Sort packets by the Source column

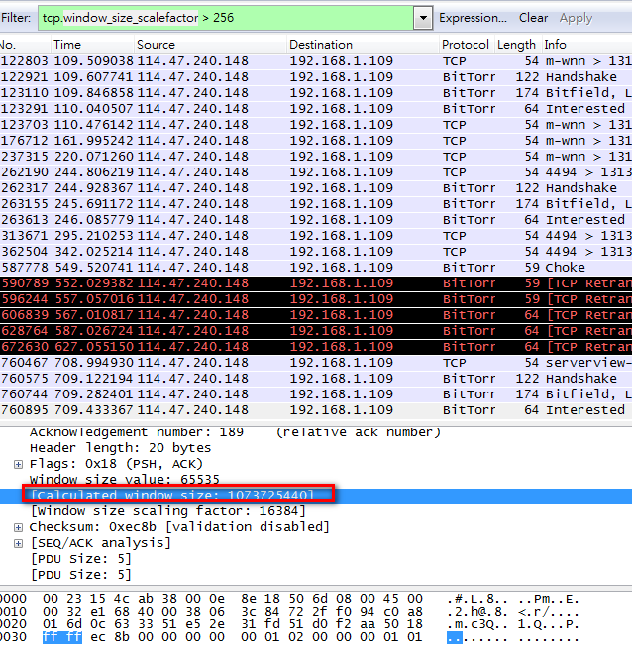tap(210, 45)
